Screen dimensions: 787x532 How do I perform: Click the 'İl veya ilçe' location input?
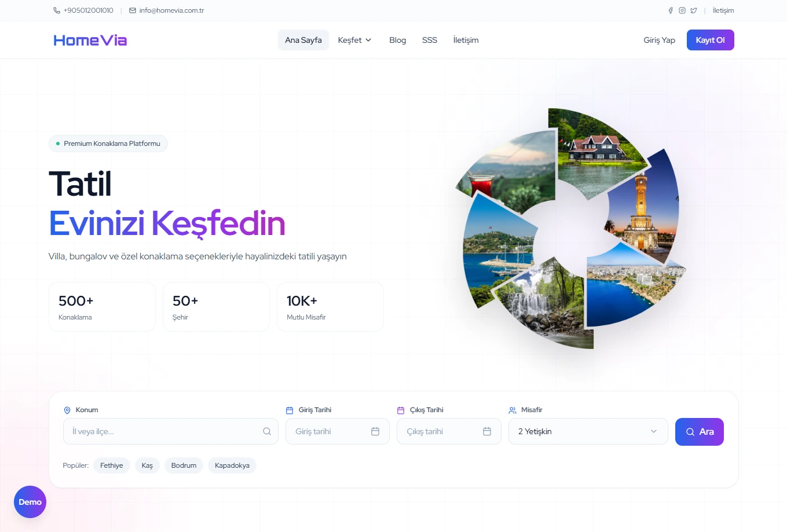coord(162,431)
